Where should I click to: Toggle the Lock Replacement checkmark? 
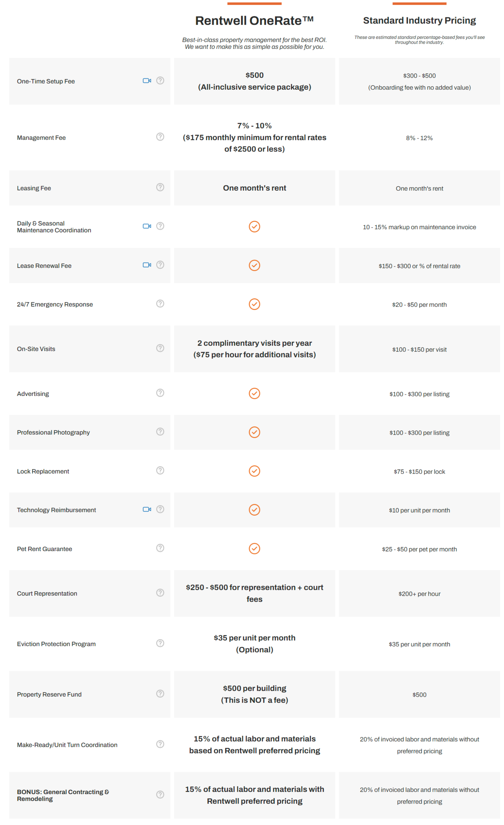tap(255, 471)
